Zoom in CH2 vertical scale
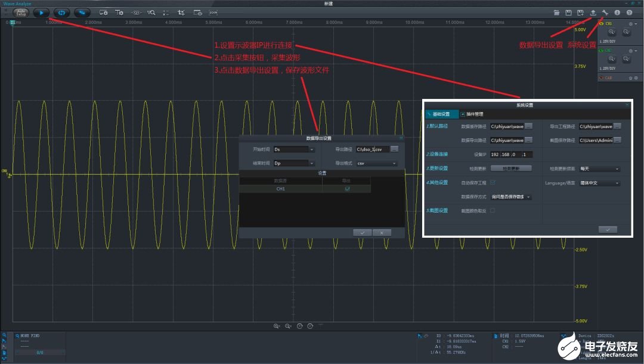Viewport: 644px width, 364px height. [x=612, y=59]
